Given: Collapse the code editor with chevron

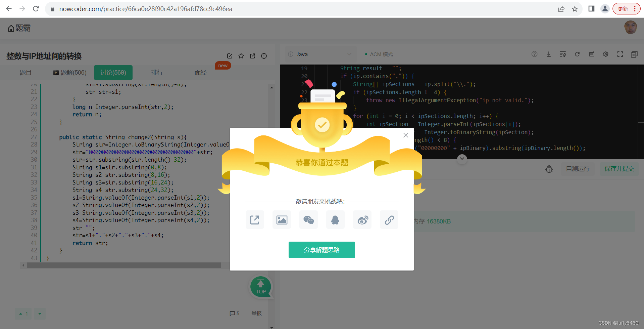Looking at the screenshot, I should [462, 159].
